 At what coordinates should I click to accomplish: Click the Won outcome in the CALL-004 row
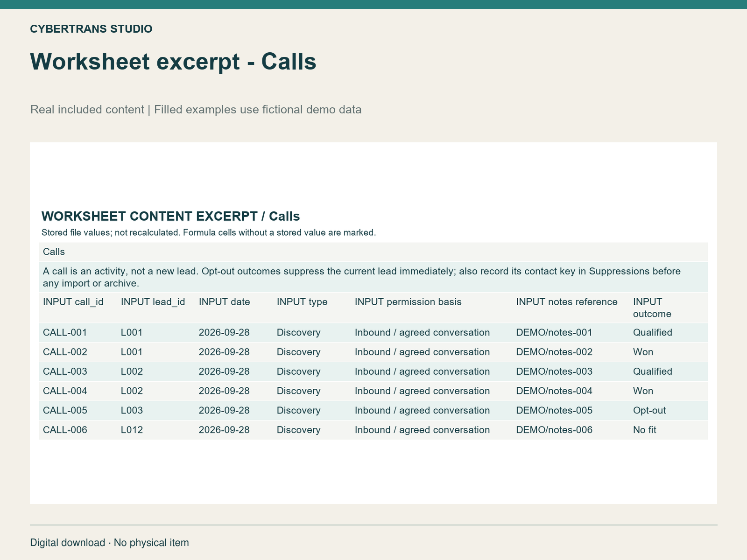643,391
